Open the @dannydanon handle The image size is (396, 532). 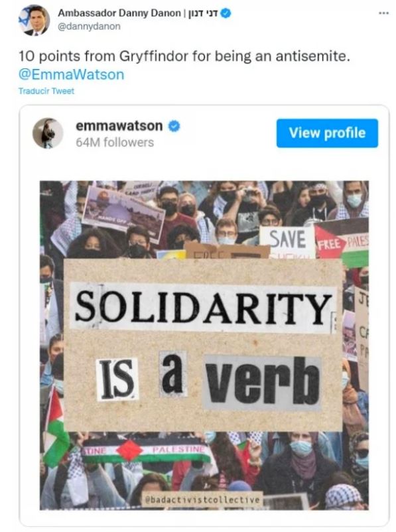pyautogui.click(x=90, y=27)
